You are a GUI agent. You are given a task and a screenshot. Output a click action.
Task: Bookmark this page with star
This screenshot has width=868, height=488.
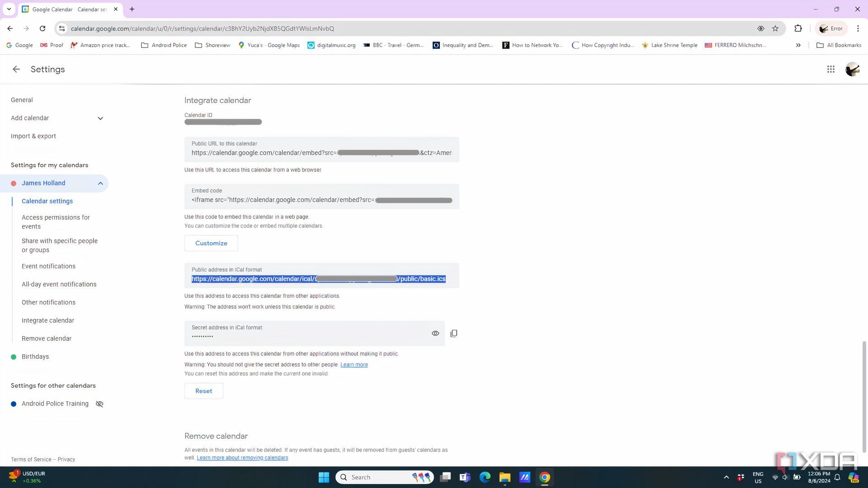pyautogui.click(x=775, y=28)
